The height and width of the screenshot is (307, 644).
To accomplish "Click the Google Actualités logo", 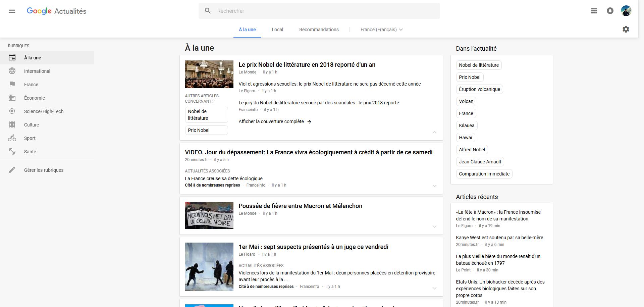I will 56,11.
